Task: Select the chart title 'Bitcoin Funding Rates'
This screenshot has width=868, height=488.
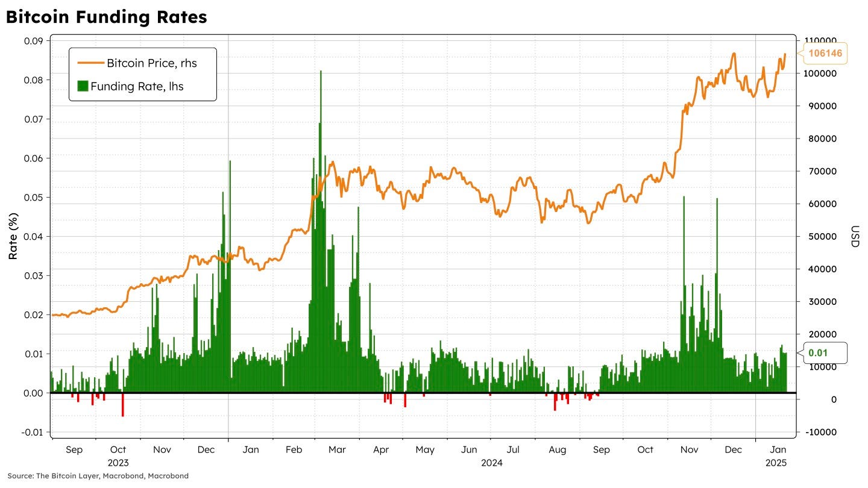Action: click(106, 16)
